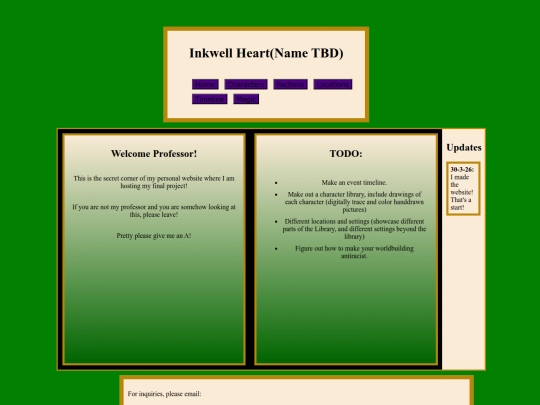Click the 'Inkwell Heart(Name TBD)' title

pos(266,53)
